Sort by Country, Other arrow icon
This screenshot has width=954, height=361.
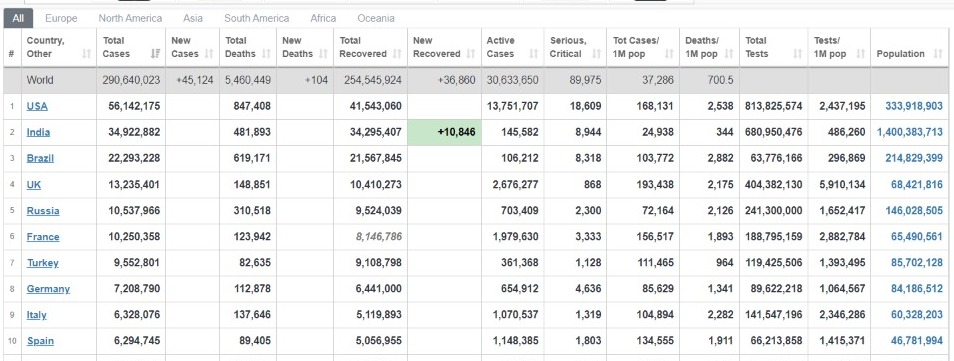pos(86,54)
